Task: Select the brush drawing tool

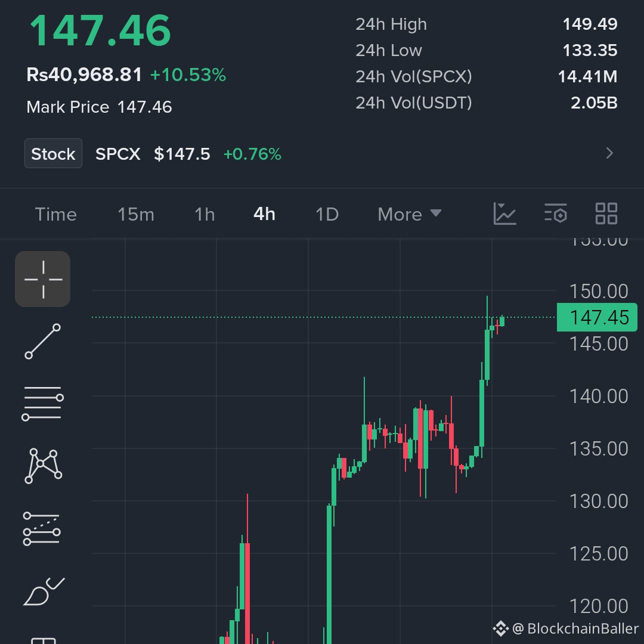Action: click(44, 592)
